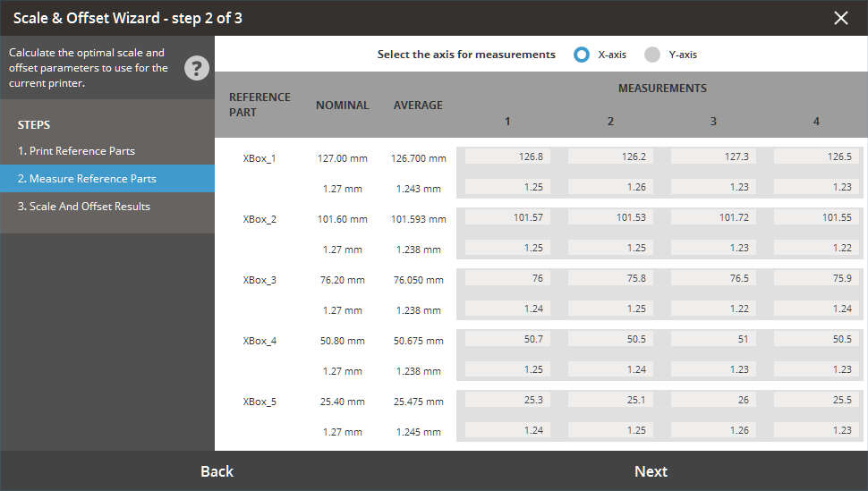The height and width of the screenshot is (491, 868).
Task: Click the XBox_4 reference part label
Action: [260, 341]
